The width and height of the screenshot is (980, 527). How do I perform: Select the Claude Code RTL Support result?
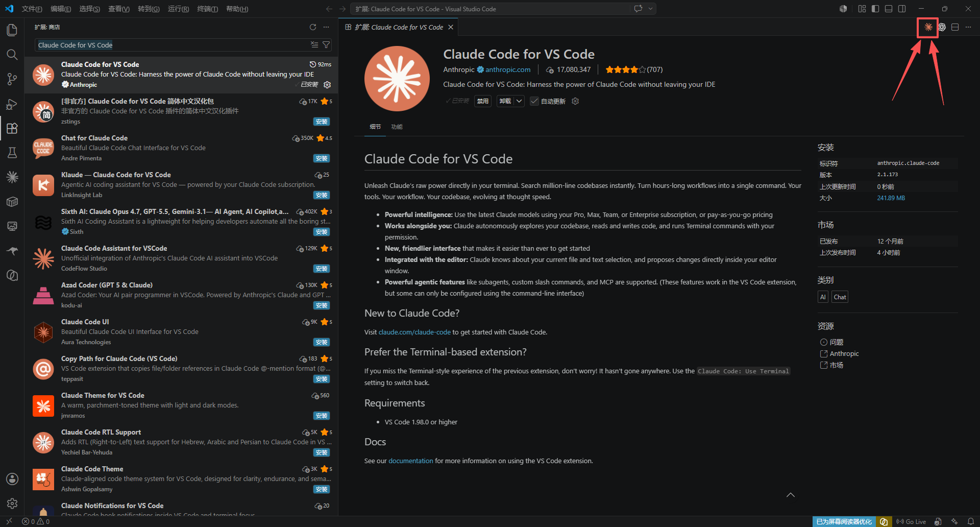click(181, 442)
